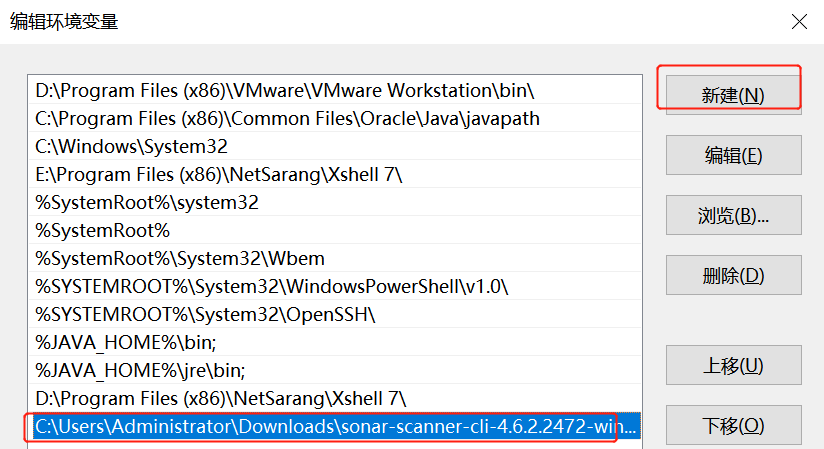Move the entry down with 下移(O)
The image size is (824, 449).
click(x=734, y=425)
